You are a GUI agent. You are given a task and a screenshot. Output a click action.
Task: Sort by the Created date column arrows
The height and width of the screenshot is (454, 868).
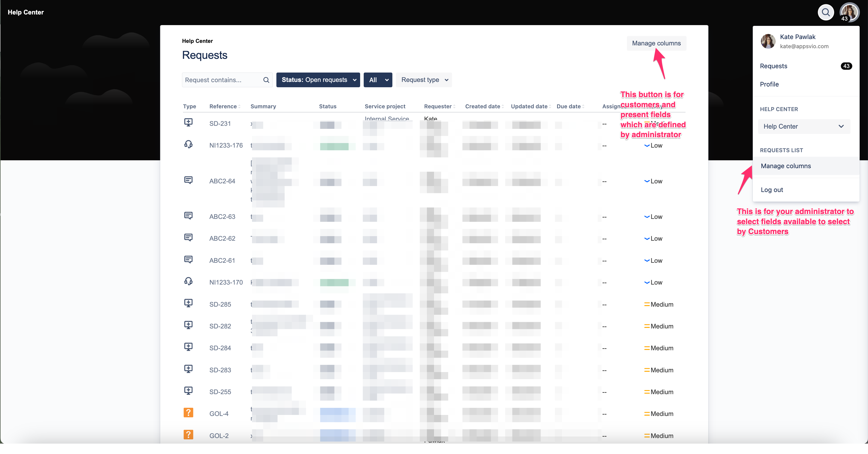pos(503,106)
